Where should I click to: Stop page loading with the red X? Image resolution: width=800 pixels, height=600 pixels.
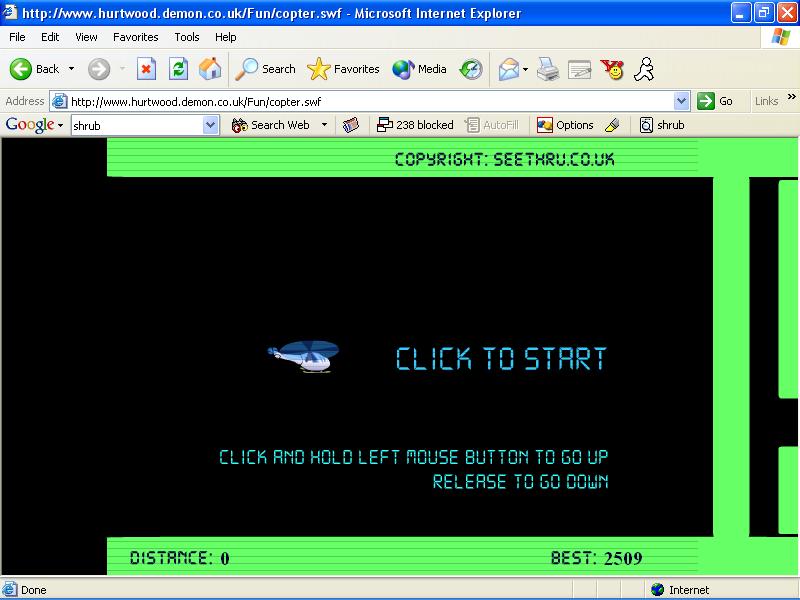point(146,69)
